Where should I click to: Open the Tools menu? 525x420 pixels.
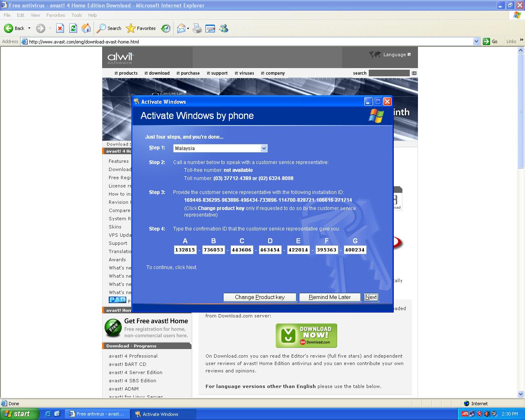77,15
